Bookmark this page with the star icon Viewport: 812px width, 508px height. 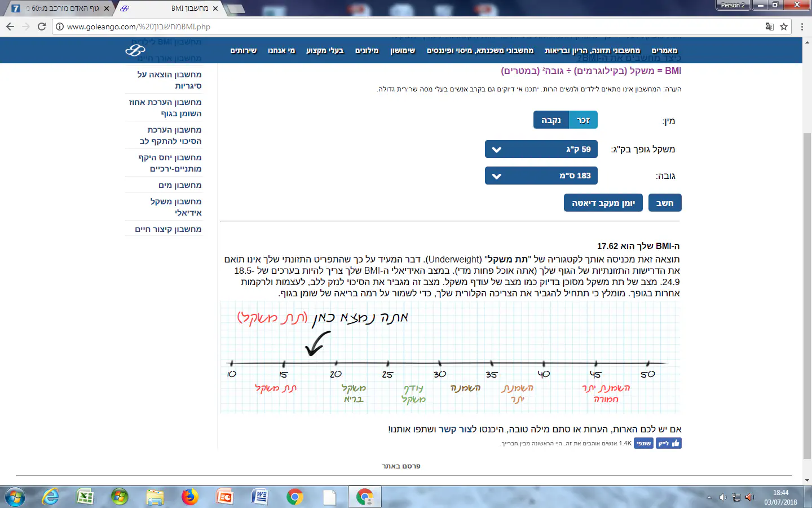tap(784, 27)
